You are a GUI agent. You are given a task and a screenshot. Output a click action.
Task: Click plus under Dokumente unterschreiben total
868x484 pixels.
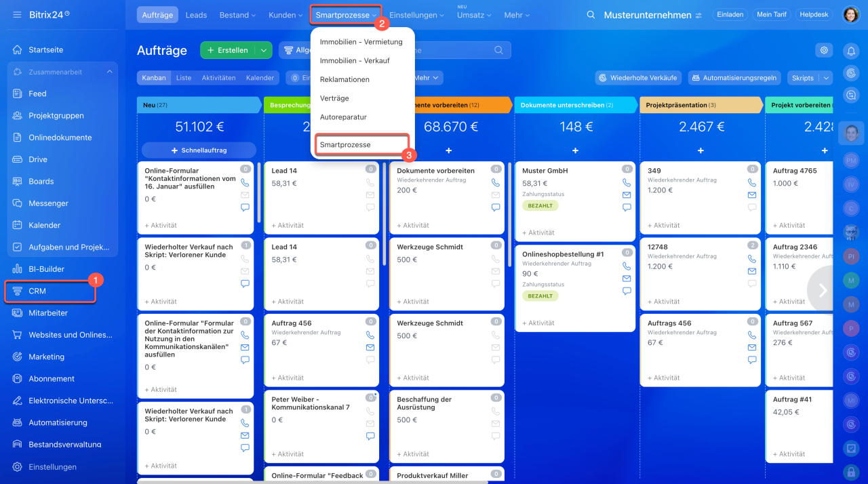575,150
